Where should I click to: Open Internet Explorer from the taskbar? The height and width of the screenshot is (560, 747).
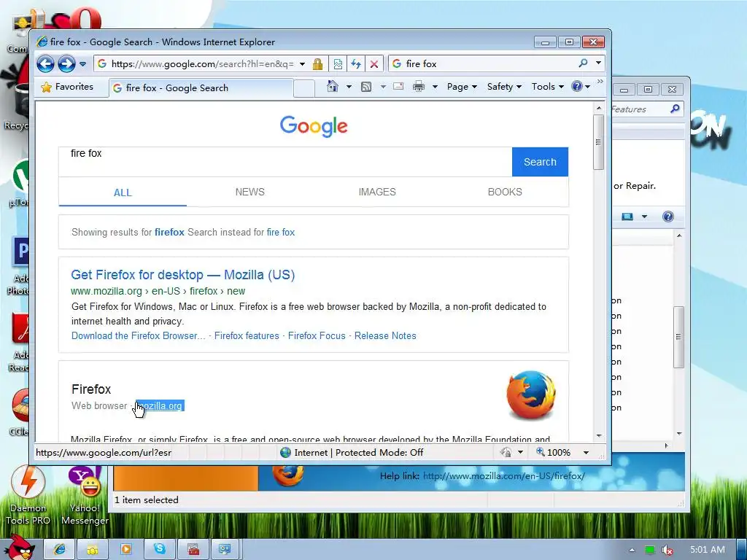coord(60,550)
